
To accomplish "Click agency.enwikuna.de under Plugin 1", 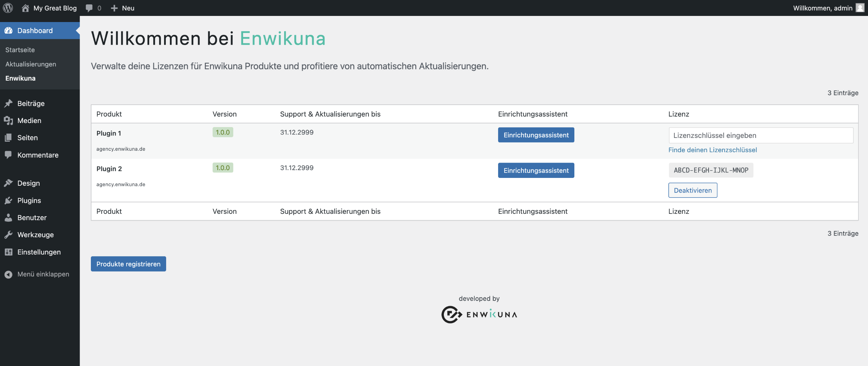I will coord(121,149).
